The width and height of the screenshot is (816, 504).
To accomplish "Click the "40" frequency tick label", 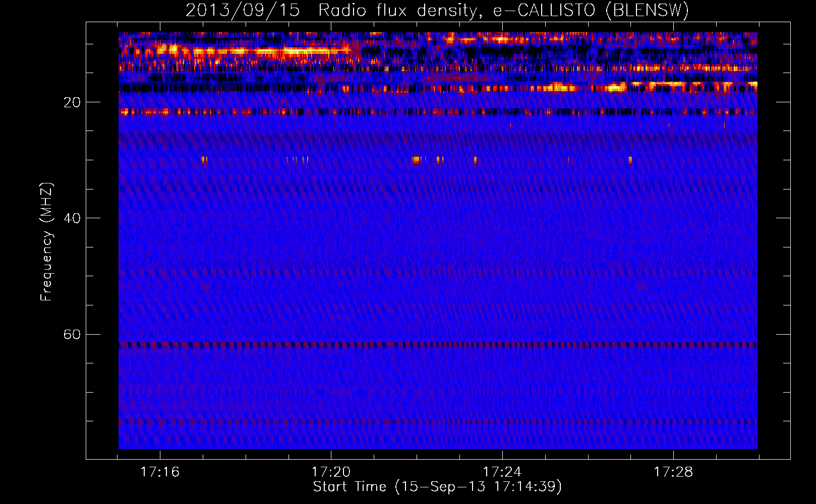I will [72, 218].
